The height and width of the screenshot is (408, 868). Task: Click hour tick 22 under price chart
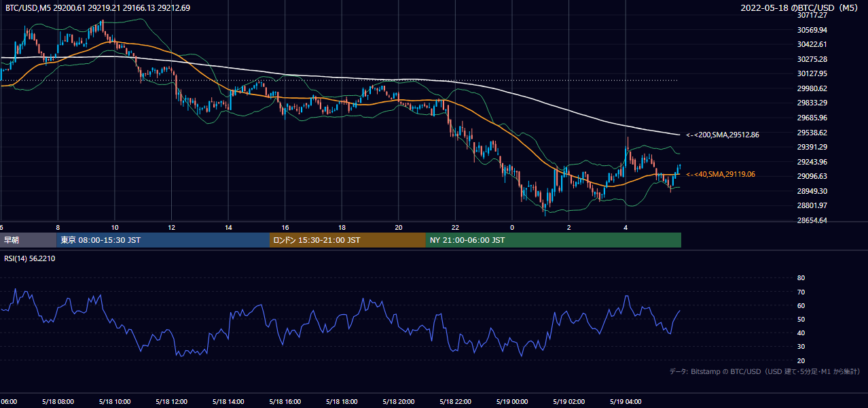pyautogui.click(x=455, y=227)
